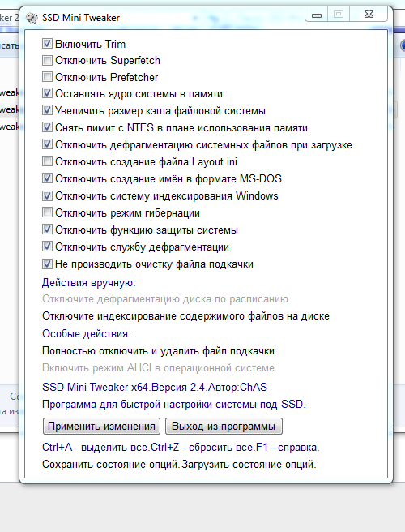Uncheck Снять лимит с NTFS option
The height and width of the screenshot is (532, 405).
coord(47,127)
